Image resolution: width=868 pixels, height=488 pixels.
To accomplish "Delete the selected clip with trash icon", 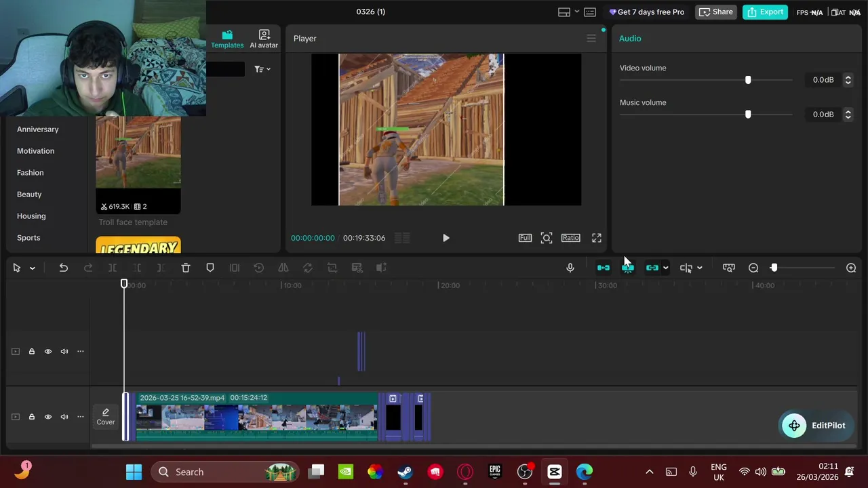I will (x=186, y=268).
